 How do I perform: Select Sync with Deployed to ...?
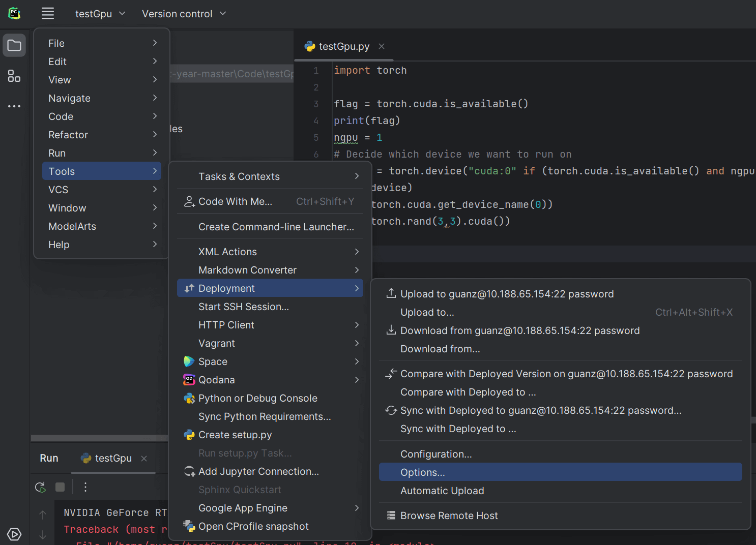pos(561,429)
